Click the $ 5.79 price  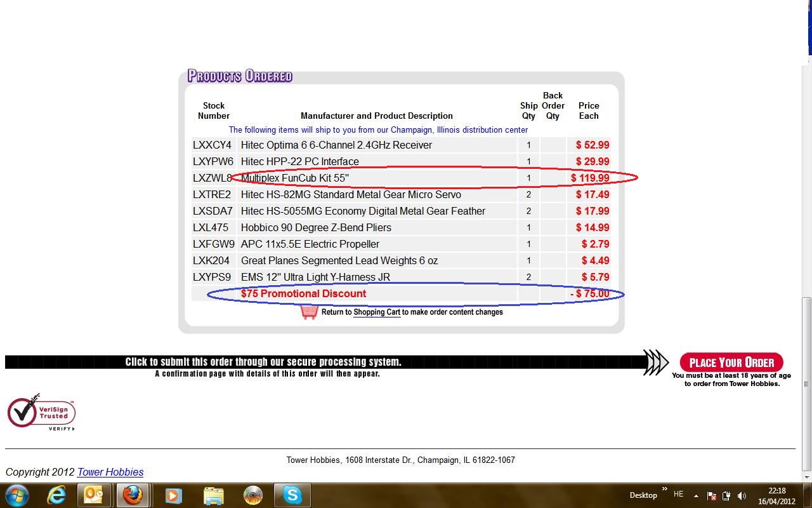click(x=595, y=277)
